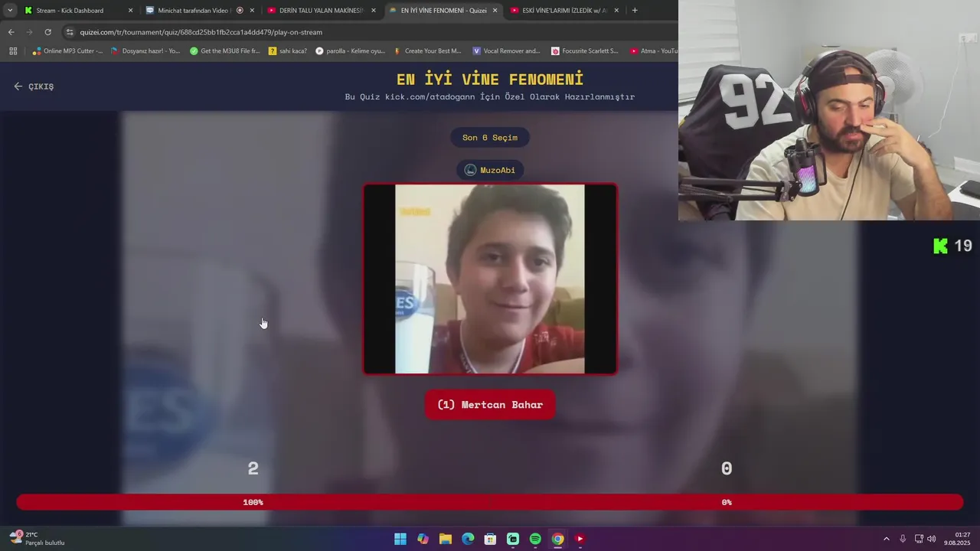Open Online MP3 Cutter bookmark

(x=67, y=51)
